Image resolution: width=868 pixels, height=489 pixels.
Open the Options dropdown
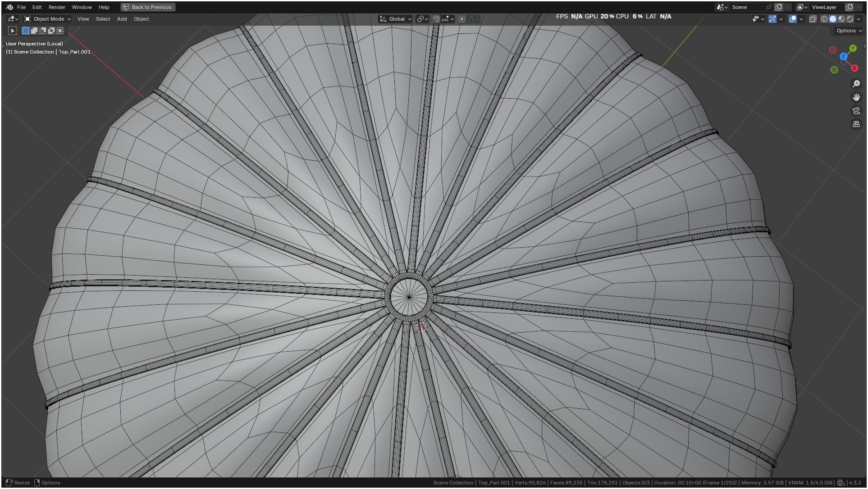[849, 31]
